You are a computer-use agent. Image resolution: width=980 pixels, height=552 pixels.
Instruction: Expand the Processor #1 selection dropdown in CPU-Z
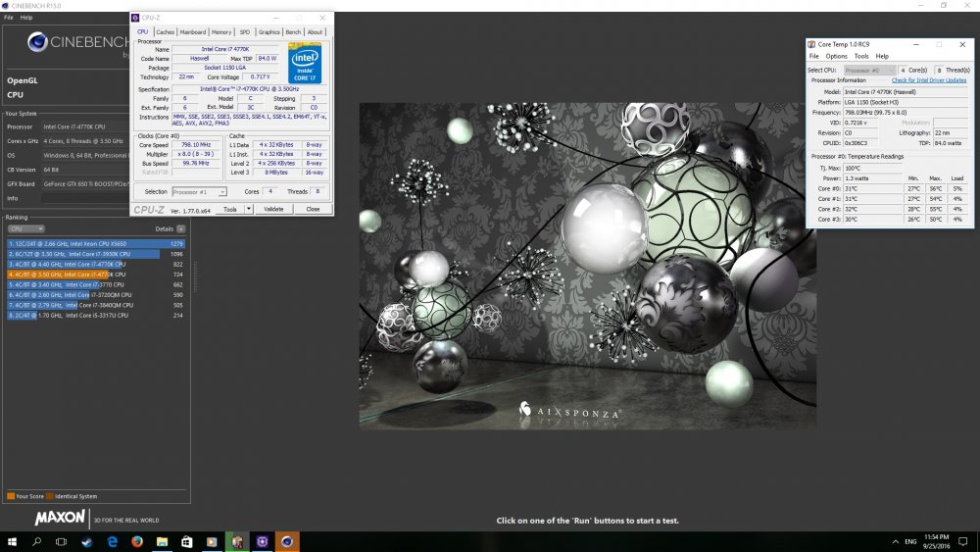pyautogui.click(x=199, y=192)
